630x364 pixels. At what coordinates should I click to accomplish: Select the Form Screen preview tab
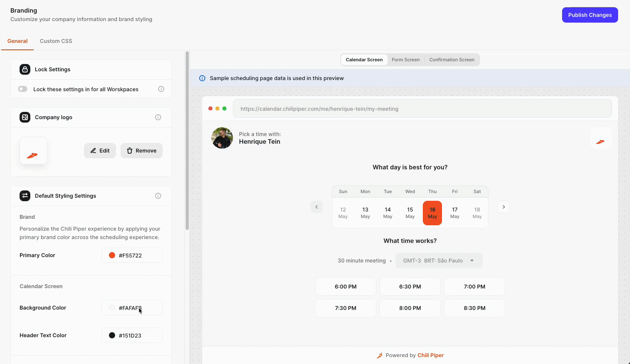[406, 60]
